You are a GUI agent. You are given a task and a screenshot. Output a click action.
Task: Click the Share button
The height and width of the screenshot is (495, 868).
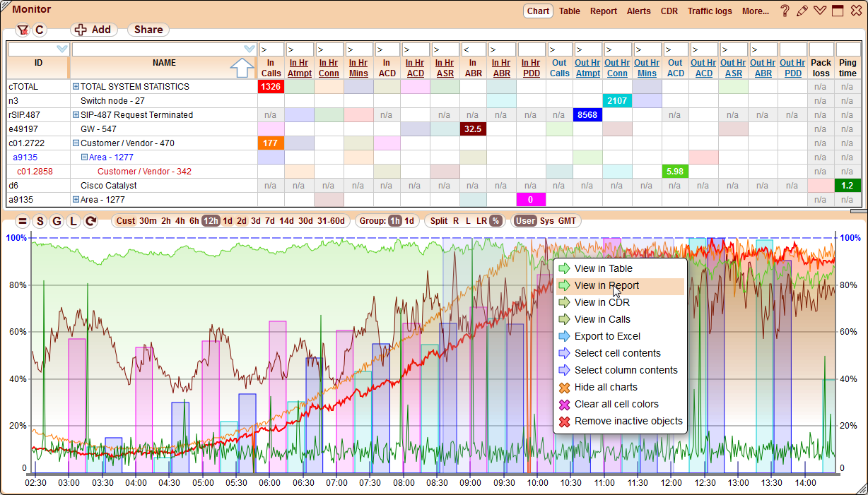pos(147,30)
